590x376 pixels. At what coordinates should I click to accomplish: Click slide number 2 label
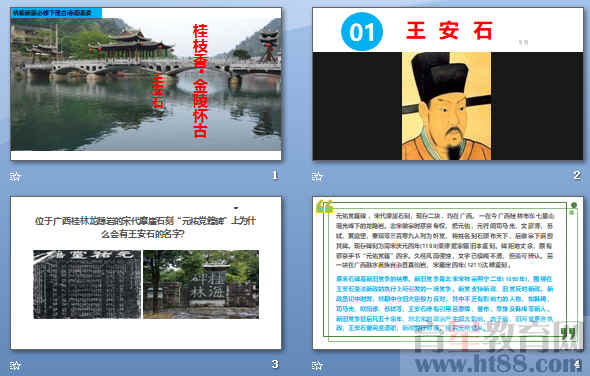[x=577, y=175]
